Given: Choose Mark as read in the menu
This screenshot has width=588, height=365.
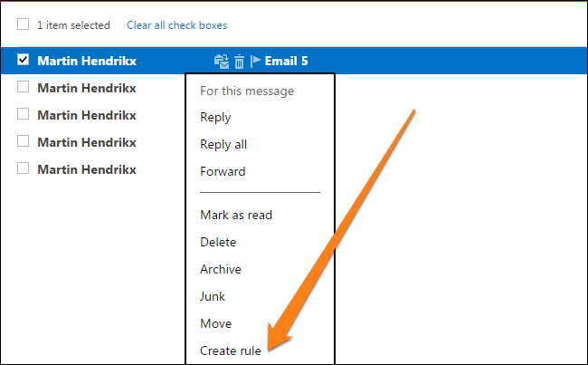Looking at the screenshot, I should point(236,215).
